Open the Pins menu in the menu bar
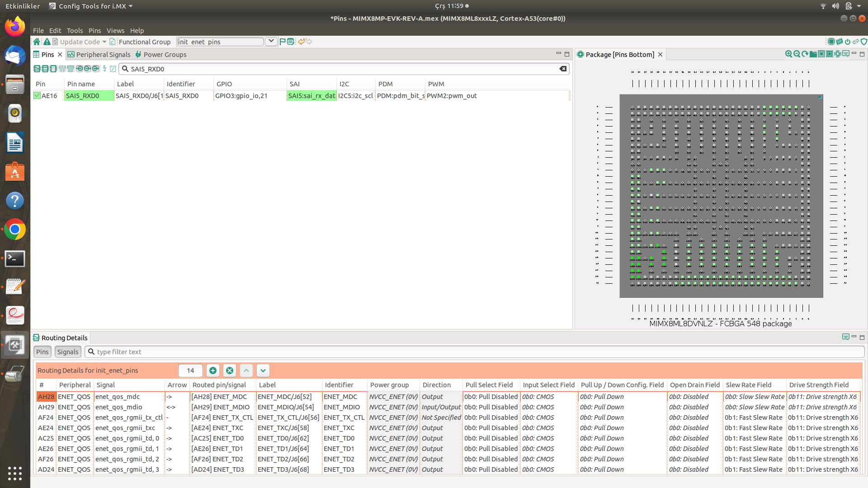 click(x=94, y=30)
